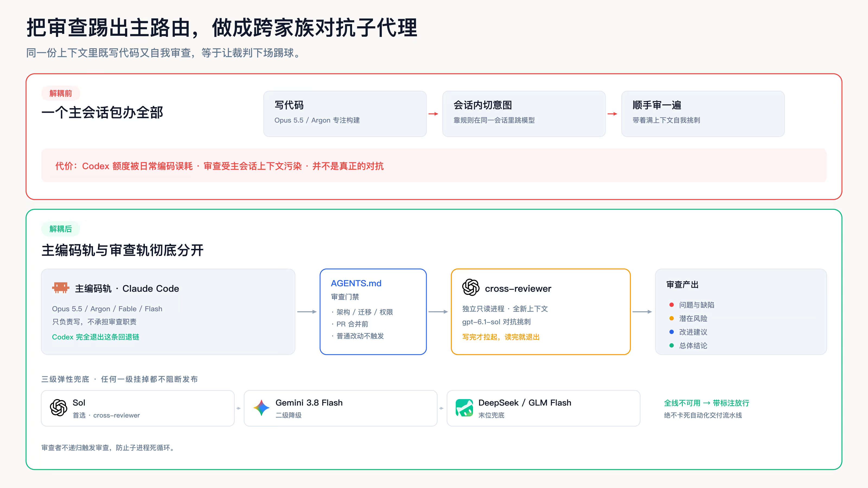Click the orange text 写完才拉起，读完就退出

coord(501,337)
